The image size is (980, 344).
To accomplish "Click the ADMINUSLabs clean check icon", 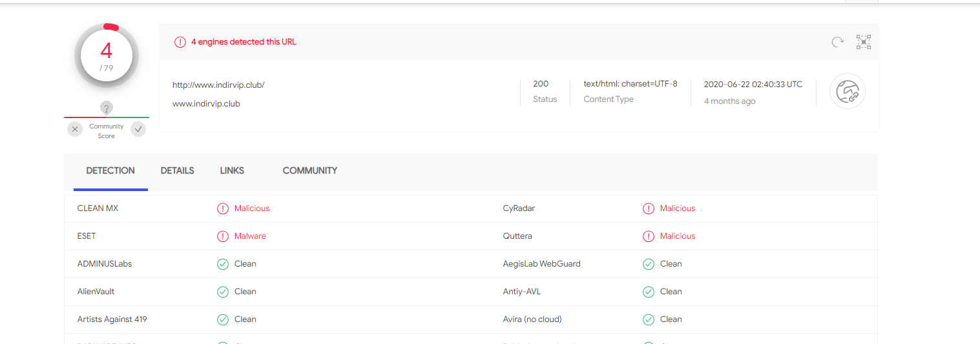I will 223,264.
